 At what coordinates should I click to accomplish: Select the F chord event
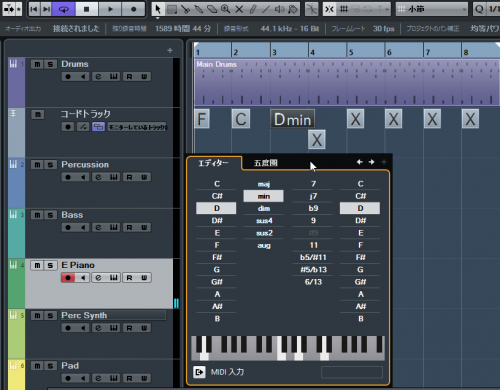202,119
